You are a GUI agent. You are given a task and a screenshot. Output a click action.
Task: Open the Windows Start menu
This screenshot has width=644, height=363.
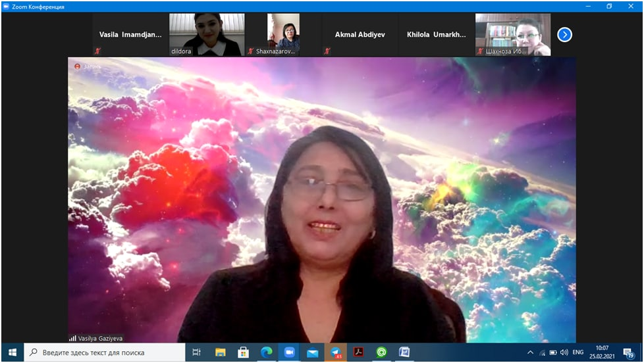(12, 352)
